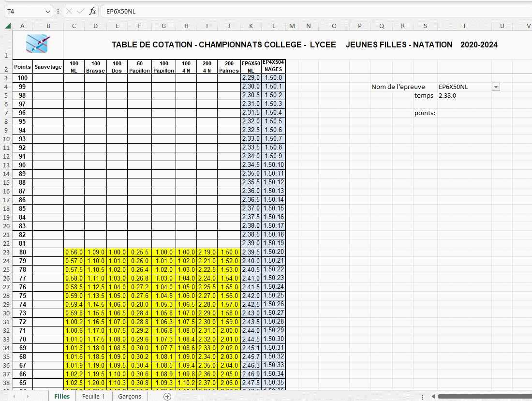
Task: Click in the Name Box showing T4
Action: point(24,11)
